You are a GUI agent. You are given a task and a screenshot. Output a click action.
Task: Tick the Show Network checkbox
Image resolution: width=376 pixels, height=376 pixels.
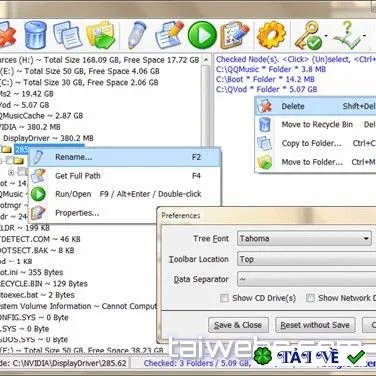coord(310,298)
